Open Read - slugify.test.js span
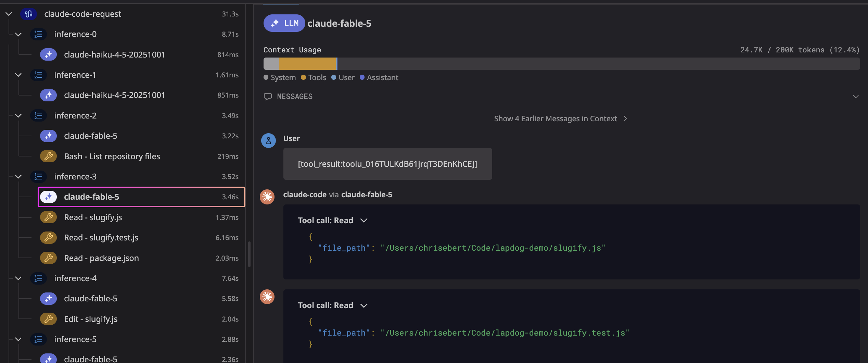 141,238
